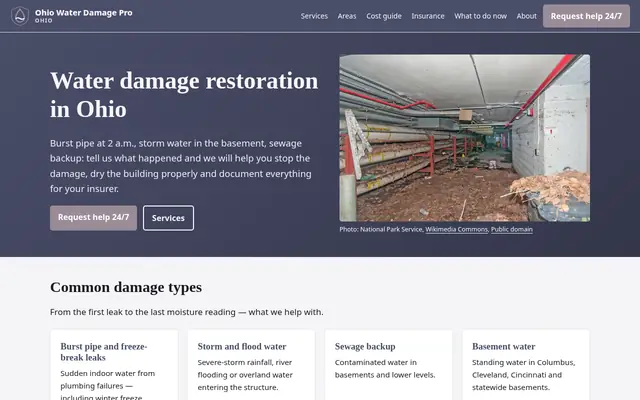Click 'Photo: National Park Service' caption text

pyautogui.click(x=381, y=229)
